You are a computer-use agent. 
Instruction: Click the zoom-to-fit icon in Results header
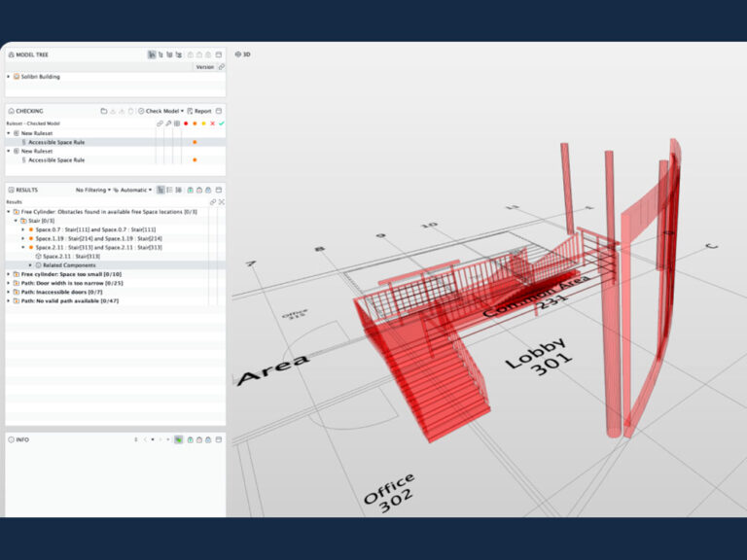(x=221, y=201)
